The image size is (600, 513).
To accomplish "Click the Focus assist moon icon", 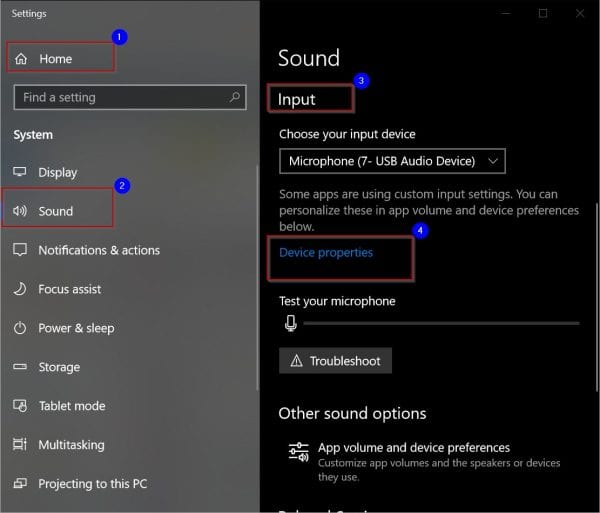I will click(x=19, y=289).
